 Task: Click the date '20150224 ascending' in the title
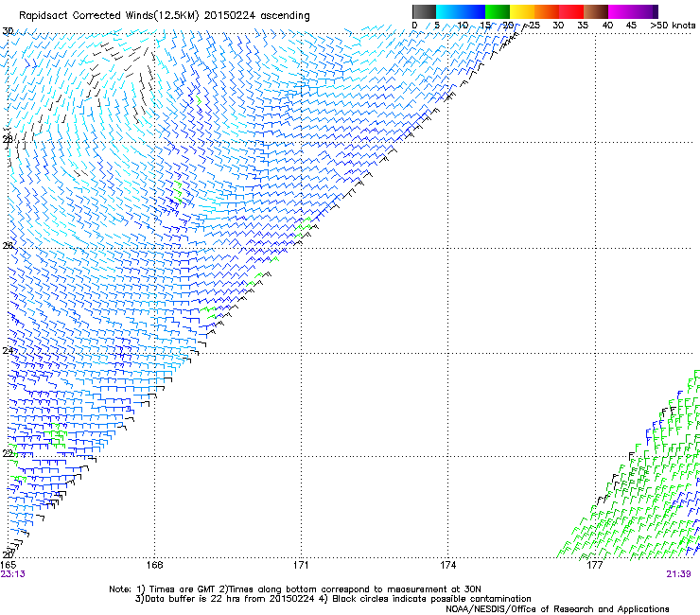click(x=256, y=16)
